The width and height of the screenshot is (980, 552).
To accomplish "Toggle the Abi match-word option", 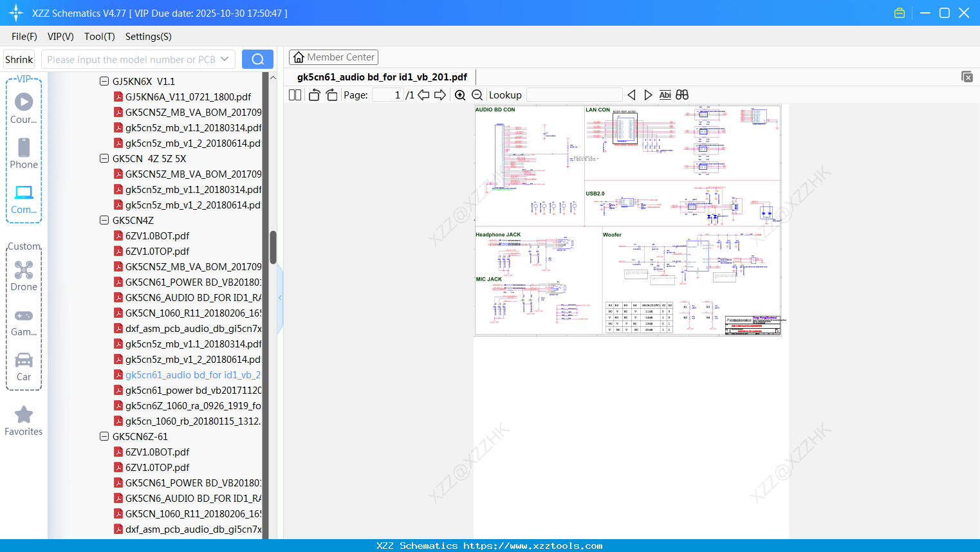I will click(x=665, y=95).
